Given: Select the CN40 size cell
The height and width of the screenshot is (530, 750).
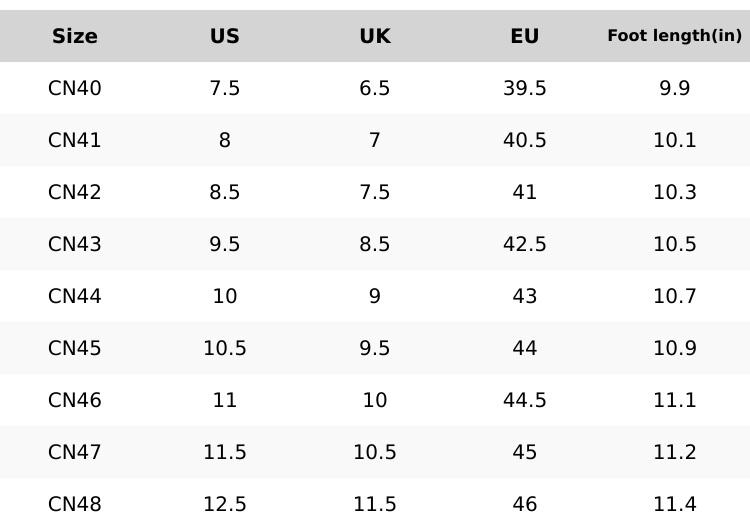Looking at the screenshot, I should [75, 88].
